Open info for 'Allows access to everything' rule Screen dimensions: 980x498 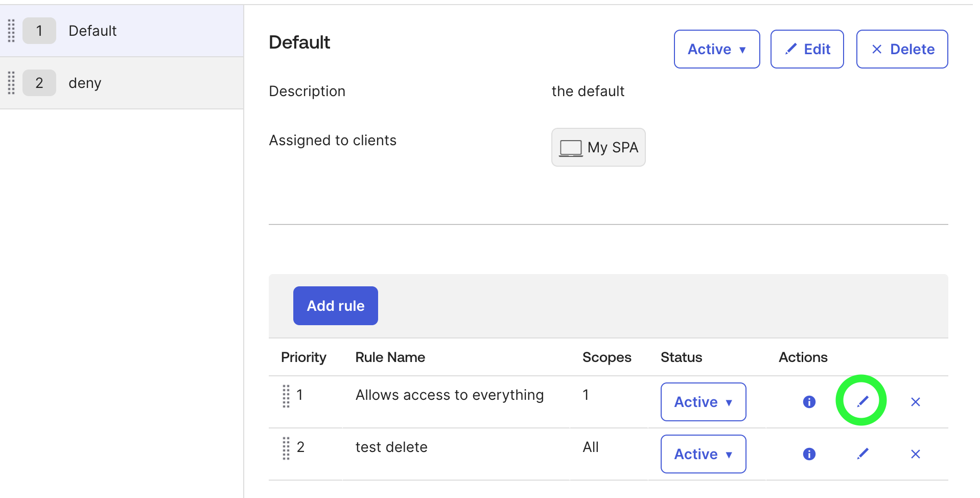click(x=809, y=402)
